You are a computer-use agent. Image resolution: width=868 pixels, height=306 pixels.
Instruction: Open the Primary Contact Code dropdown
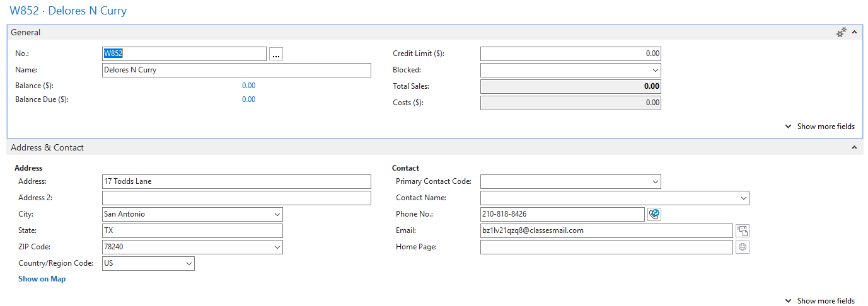pos(655,182)
